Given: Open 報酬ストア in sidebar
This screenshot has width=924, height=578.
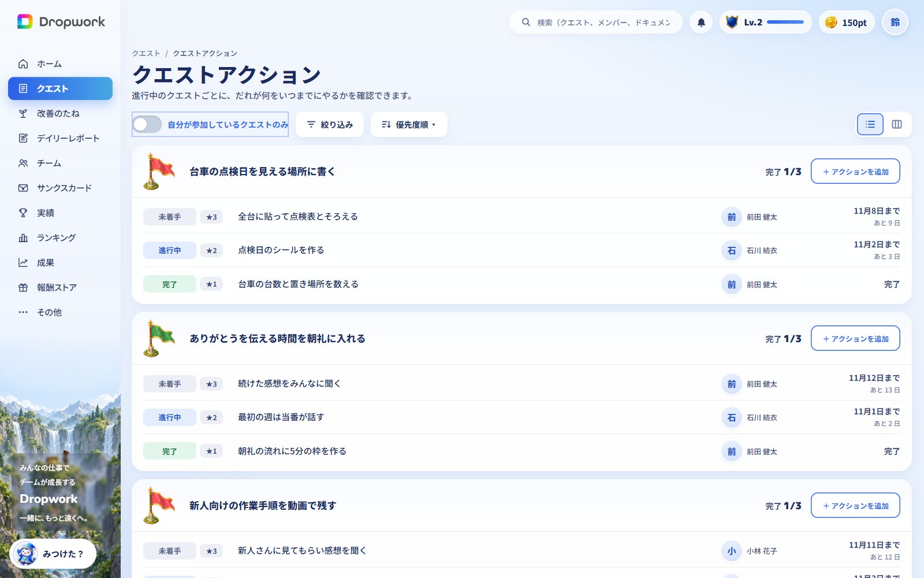Looking at the screenshot, I should click(x=60, y=287).
